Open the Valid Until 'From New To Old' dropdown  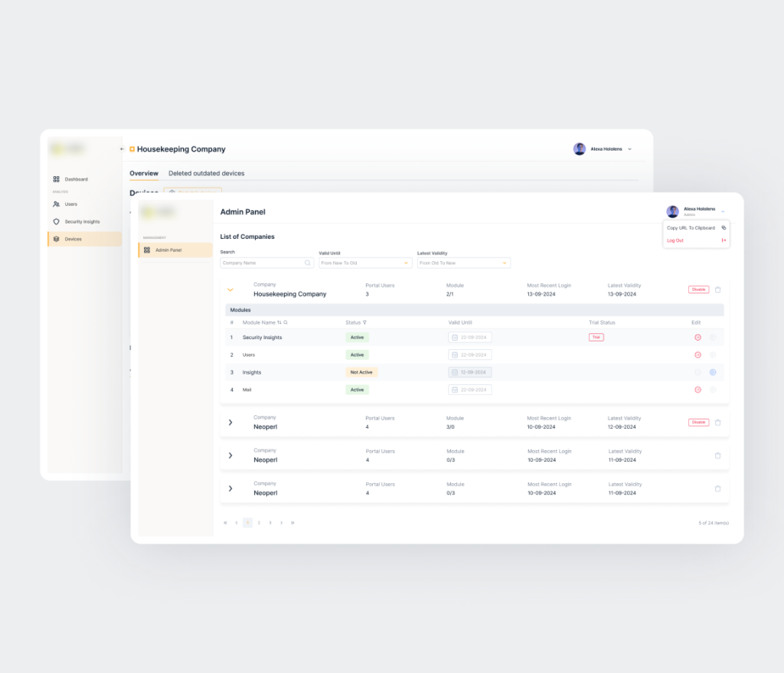coord(365,262)
